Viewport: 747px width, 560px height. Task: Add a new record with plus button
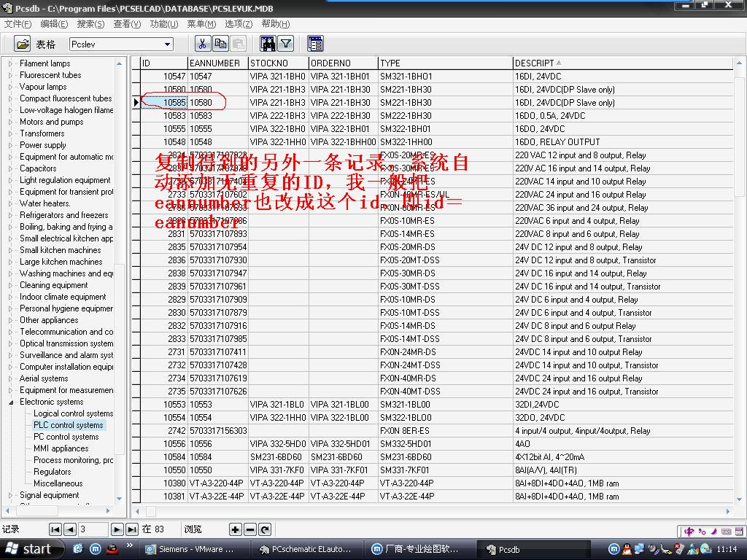tap(236, 529)
